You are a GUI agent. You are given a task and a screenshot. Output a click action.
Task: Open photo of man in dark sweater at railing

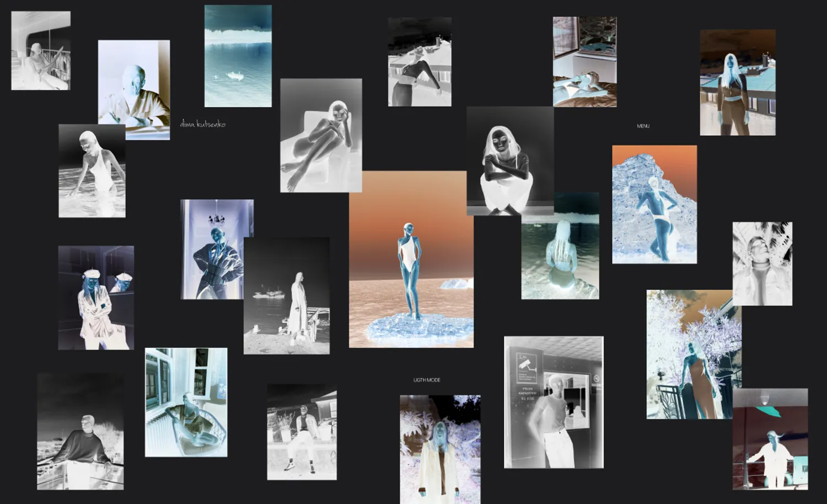(80, 431)
